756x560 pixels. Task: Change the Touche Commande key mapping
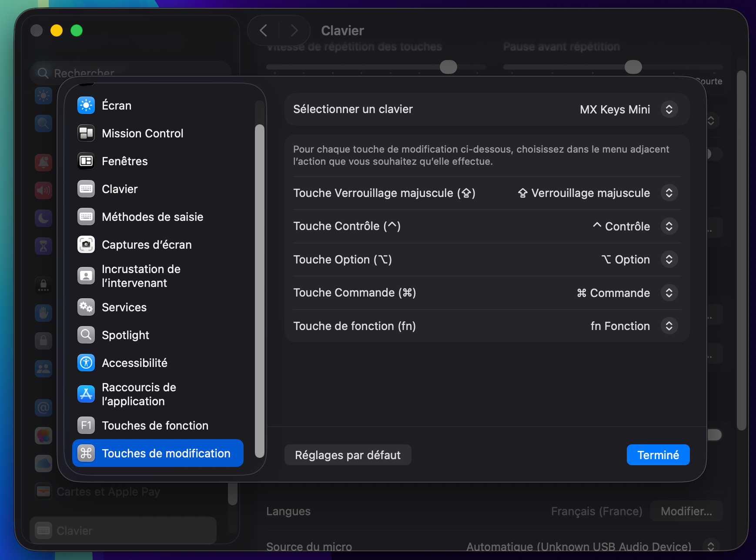(x=669, y=293)
